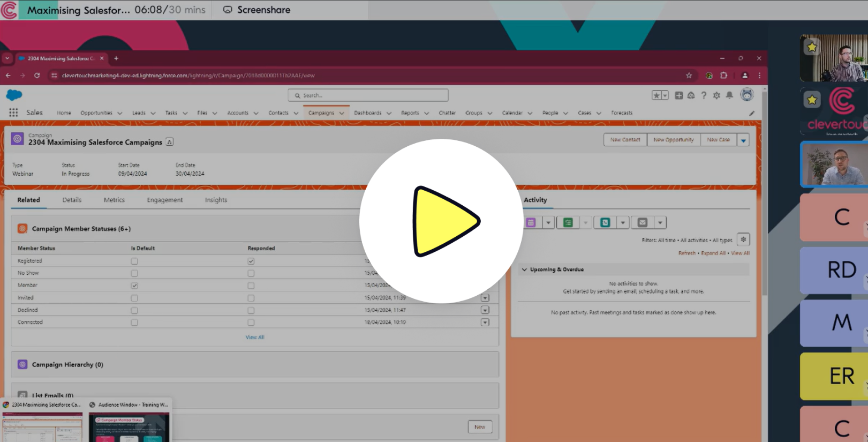Open the notifications bell

coord(729,95)
